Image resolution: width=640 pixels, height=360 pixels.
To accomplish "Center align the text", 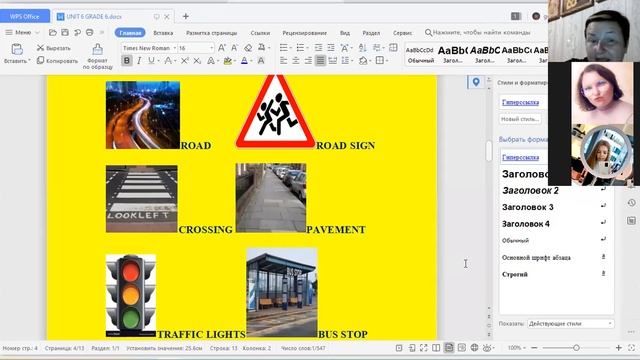I will [296, 61].
